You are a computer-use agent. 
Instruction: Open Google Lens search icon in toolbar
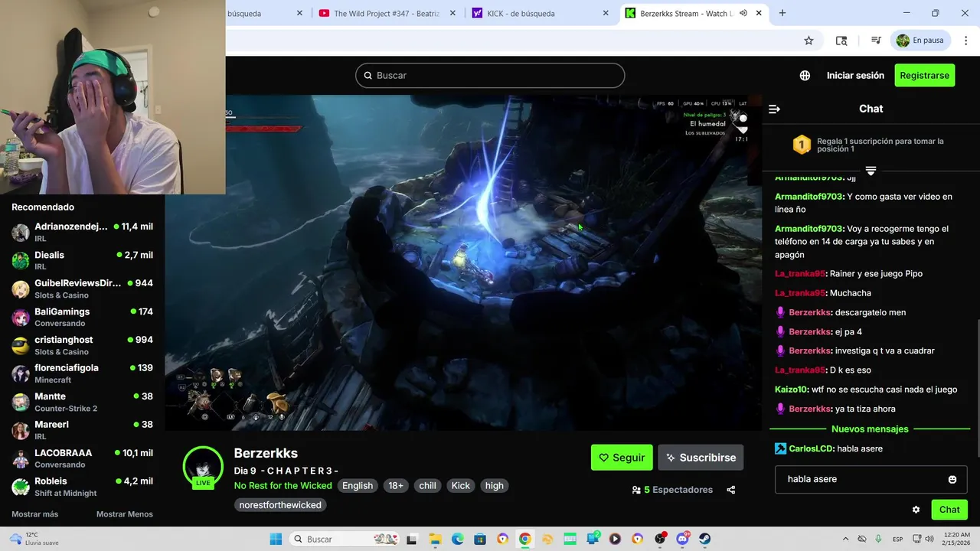tap(841, 41)
